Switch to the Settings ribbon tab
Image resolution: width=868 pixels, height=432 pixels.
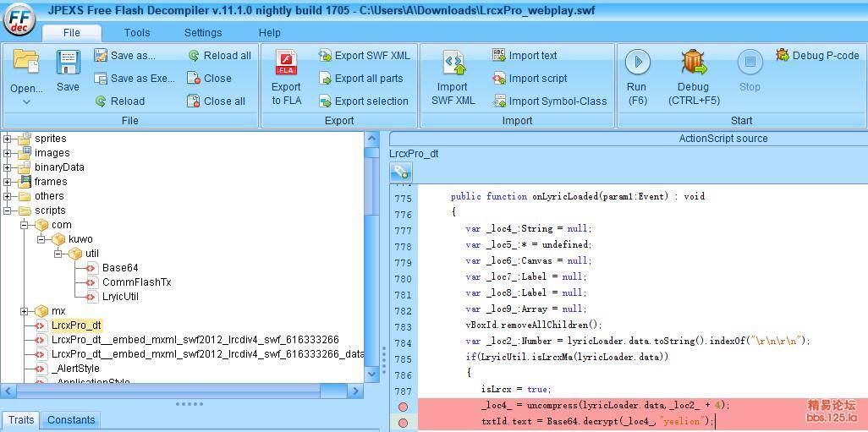(202, 33)
